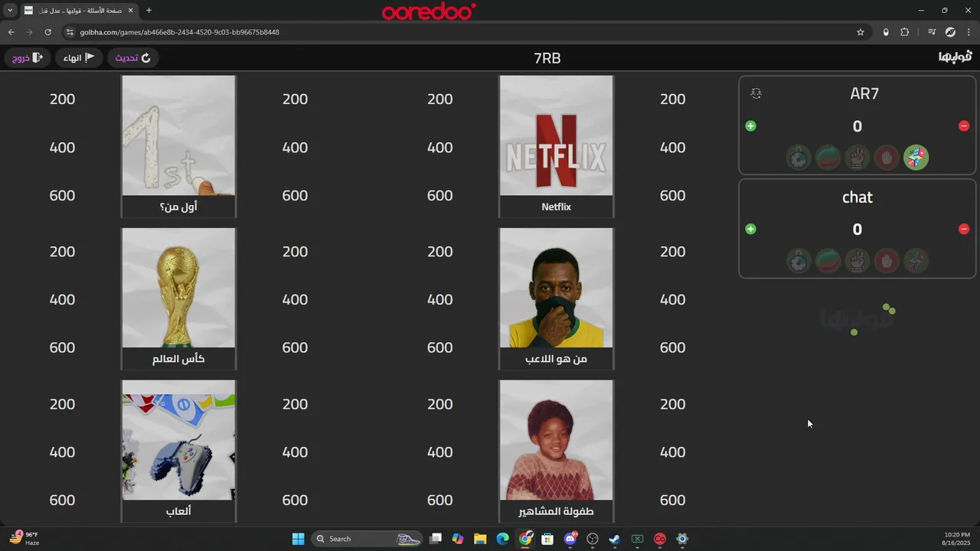Open the من هو اللاعب category card
The width and height of the screenshot is (980, 551).
coord(557,298)
